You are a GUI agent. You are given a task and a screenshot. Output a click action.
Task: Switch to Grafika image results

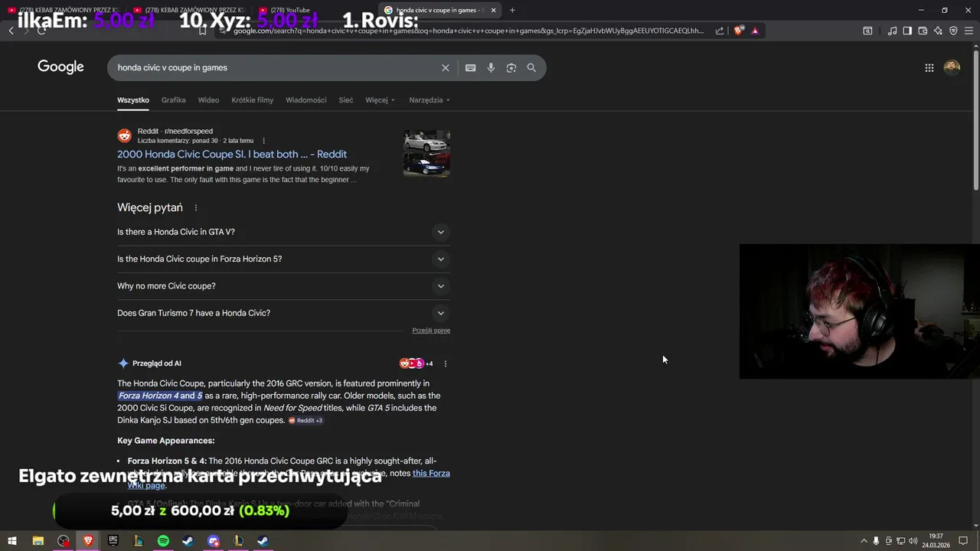tap(173, 100)
